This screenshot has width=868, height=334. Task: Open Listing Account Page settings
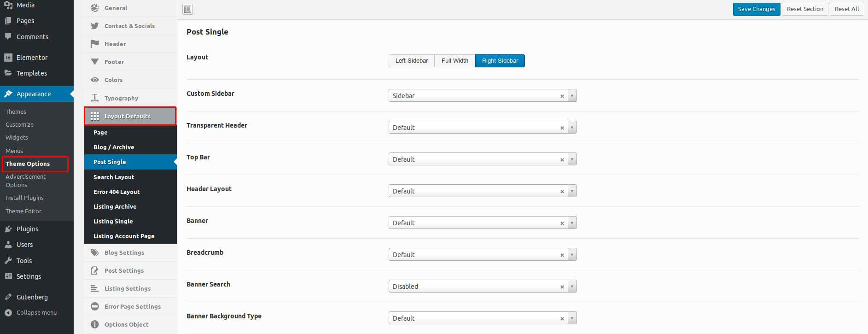(130, 236)
